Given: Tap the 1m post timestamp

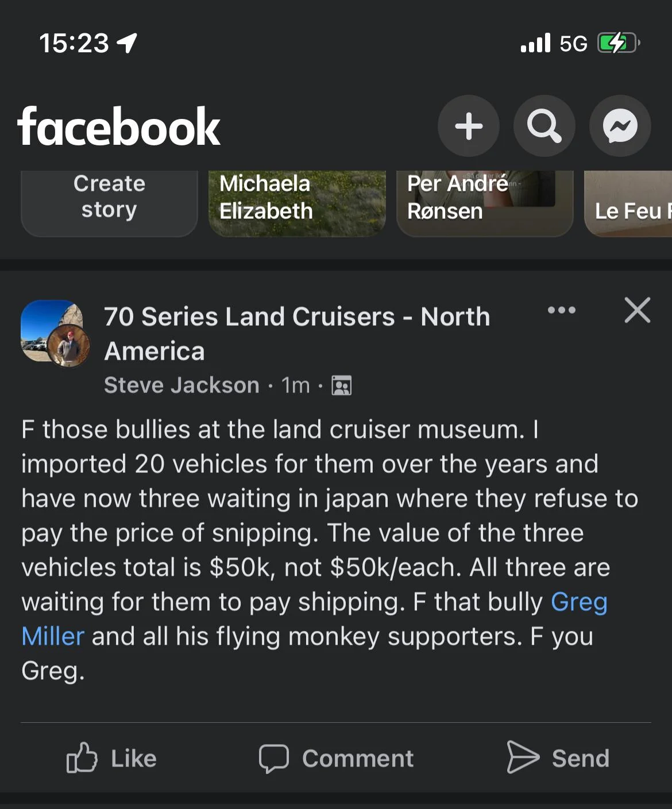Looking at the screenshot, I should point(295,385).
